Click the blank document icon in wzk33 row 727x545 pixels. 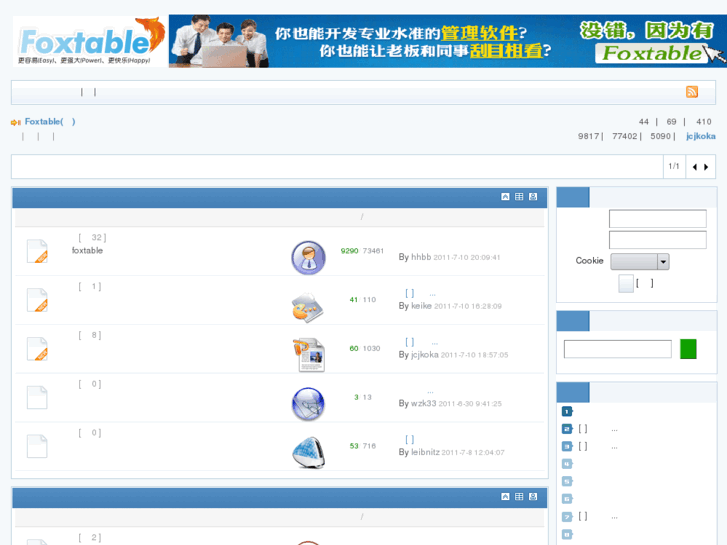pyautogui.click(x=37, y=398)
